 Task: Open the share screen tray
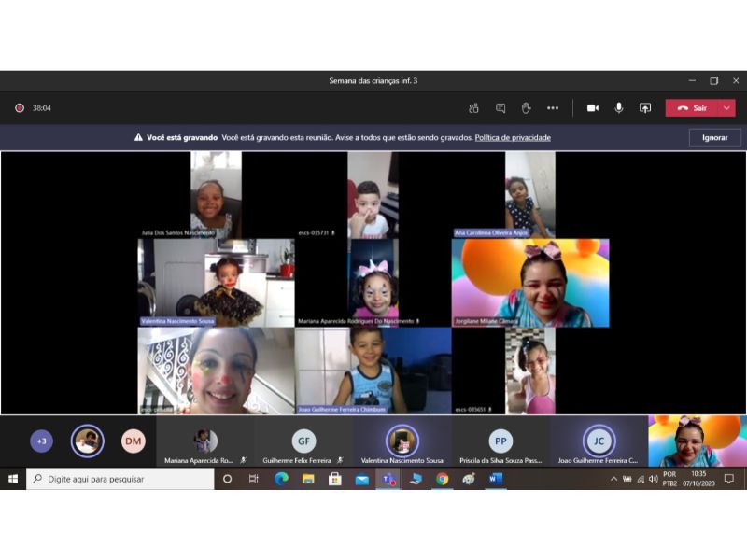[644, 108]
